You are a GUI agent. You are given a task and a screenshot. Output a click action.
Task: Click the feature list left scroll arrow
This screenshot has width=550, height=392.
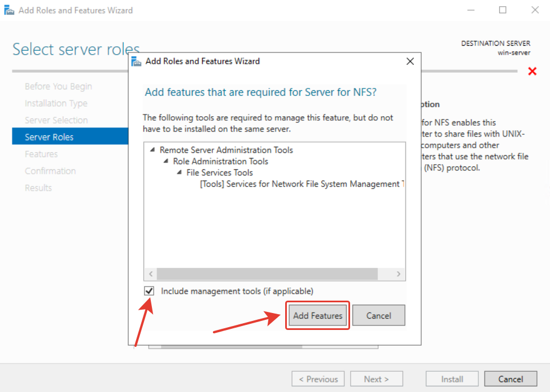point(151,274)
